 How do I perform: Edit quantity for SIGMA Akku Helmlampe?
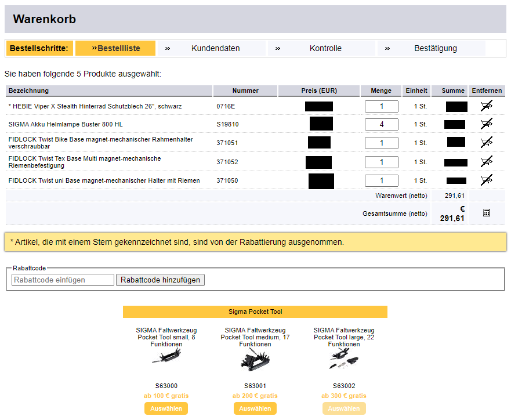[381, 124]
